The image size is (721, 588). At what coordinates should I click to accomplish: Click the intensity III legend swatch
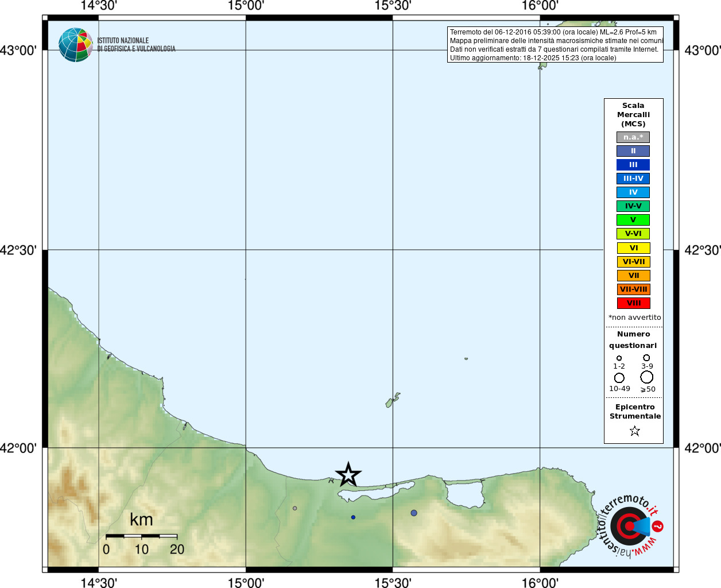coord(633,165)
